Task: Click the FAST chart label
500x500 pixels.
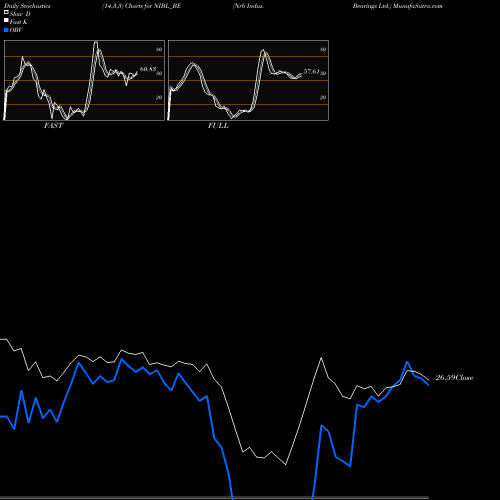Action: click(53, 126)
